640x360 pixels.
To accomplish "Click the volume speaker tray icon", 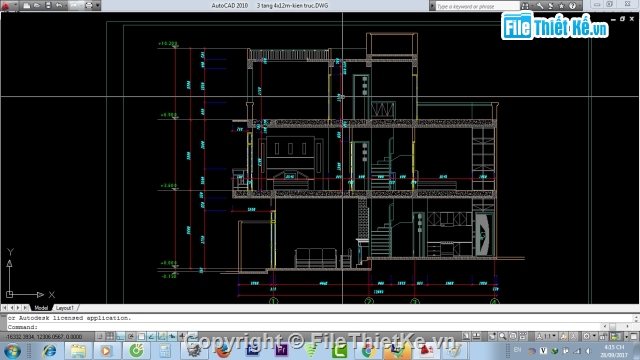I will pyautogui.click(x=588, y=351).
